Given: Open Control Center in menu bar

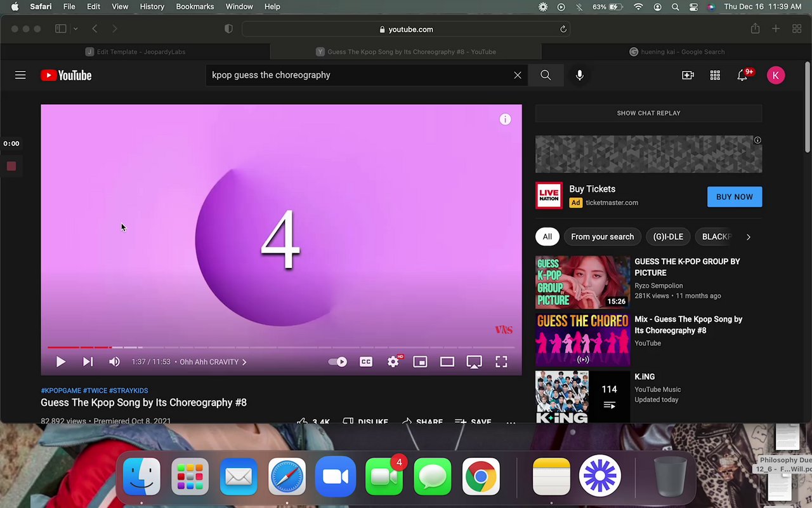Looking at the screenshot, I should 693,6.
